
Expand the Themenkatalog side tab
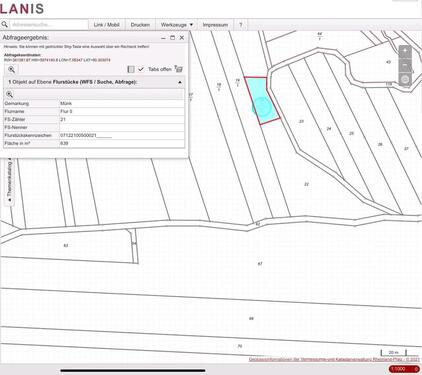9,180
